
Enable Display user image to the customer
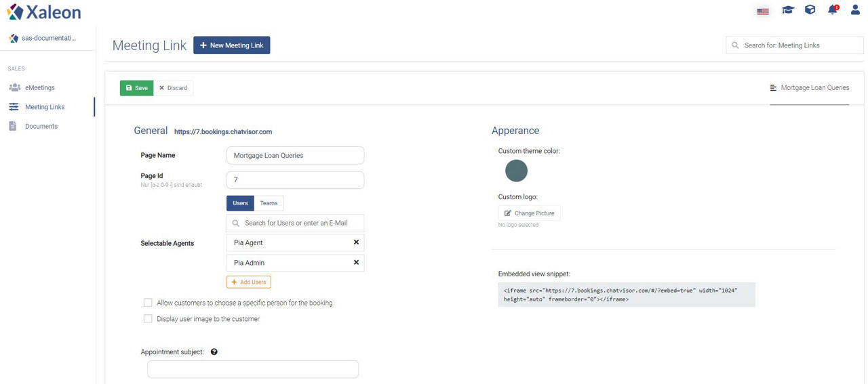[148, 319]
